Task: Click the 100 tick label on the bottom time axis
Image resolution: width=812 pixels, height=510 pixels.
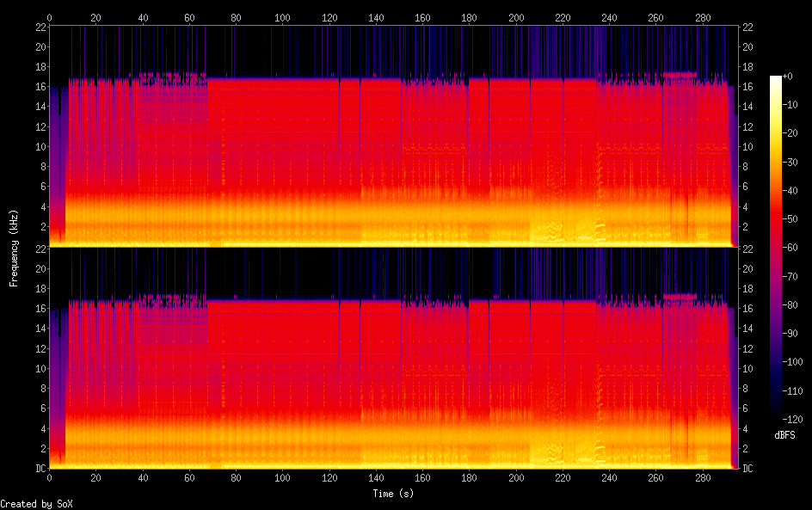Action: pyautogui.click(x=282, y=478)
